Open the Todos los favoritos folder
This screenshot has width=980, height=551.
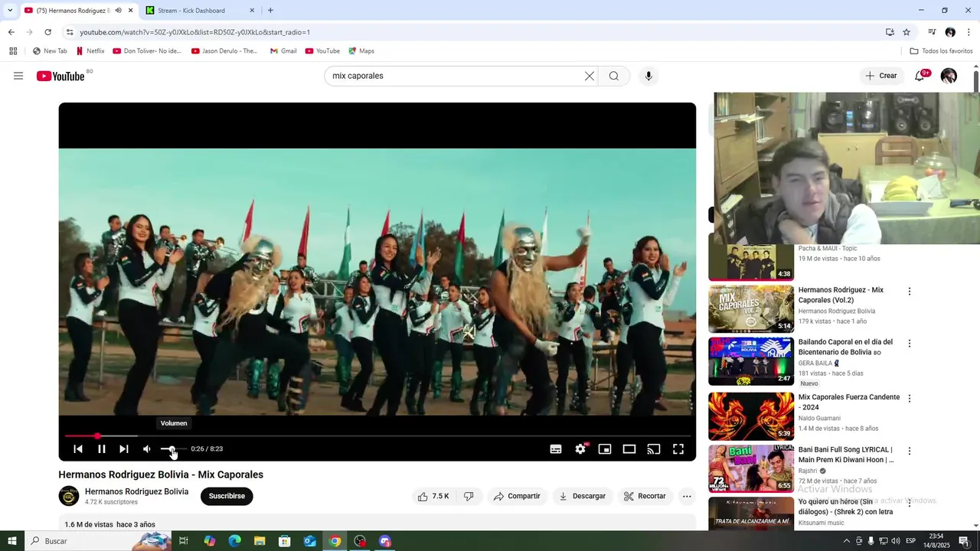[x=941, y=51]
